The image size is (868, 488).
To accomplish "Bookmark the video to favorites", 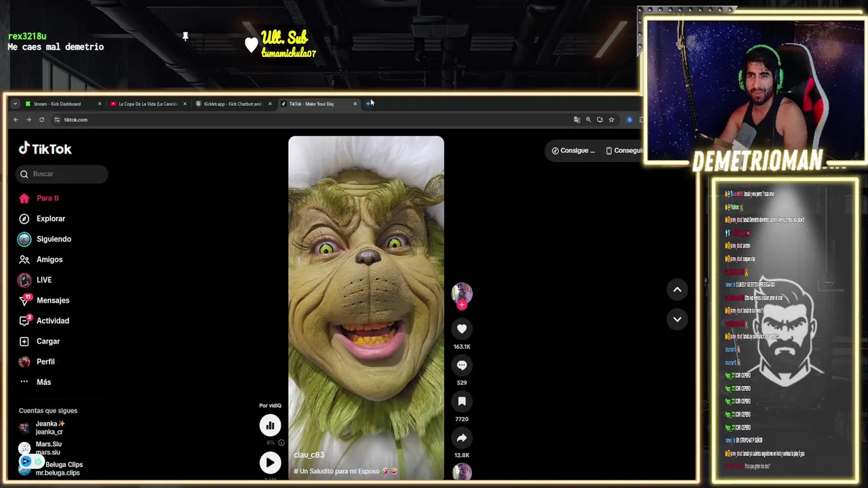I will click(462, 402).
